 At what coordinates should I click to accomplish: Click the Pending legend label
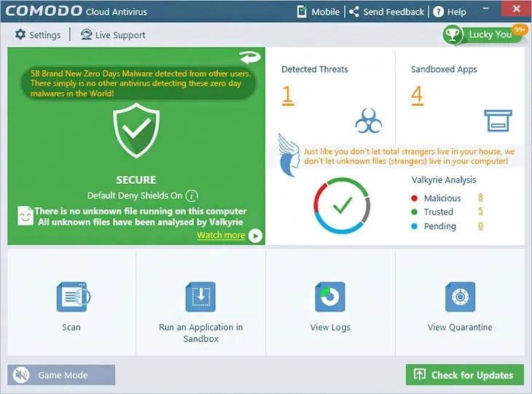pos(439,226)
